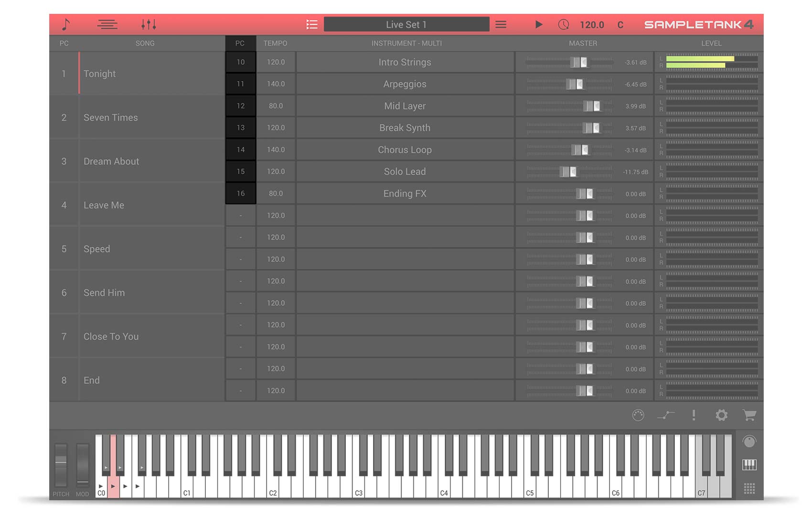812x516 pixels.
Task: Open the settings gear icon
Action: (721, 415)
